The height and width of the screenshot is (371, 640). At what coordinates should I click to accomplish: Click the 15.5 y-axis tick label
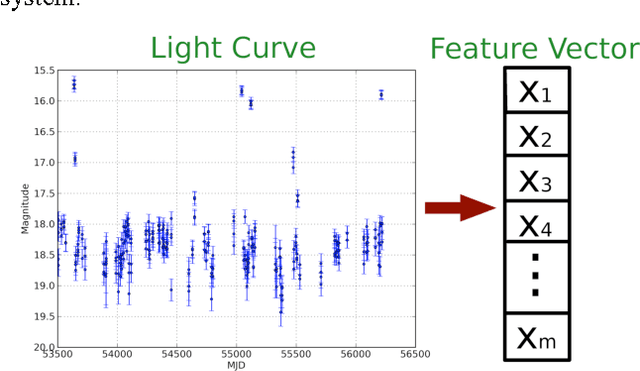(44, 70)
